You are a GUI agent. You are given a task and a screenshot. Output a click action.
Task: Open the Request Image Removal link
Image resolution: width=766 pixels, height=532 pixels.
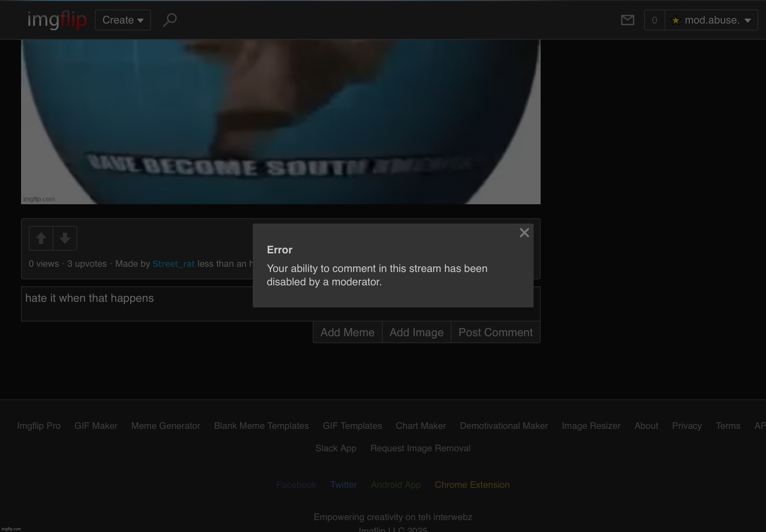(420, 448)
